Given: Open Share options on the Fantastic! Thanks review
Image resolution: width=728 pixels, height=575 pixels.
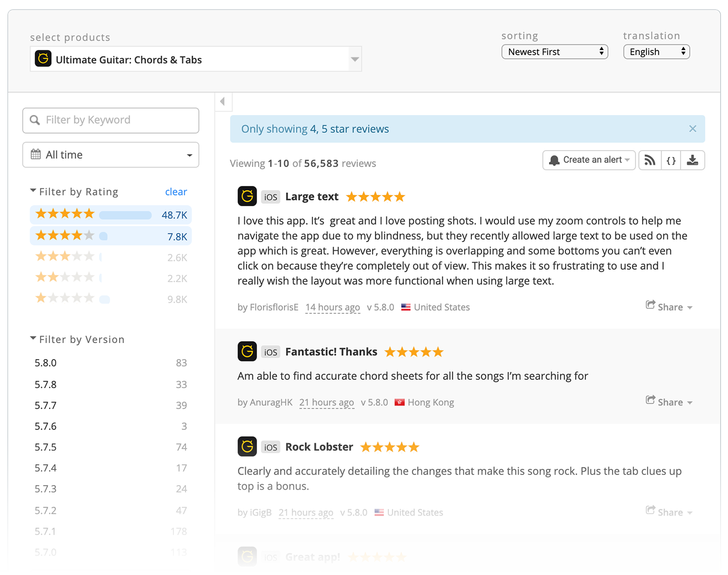Looking at the screenshot, I should [x=668, y=402].
